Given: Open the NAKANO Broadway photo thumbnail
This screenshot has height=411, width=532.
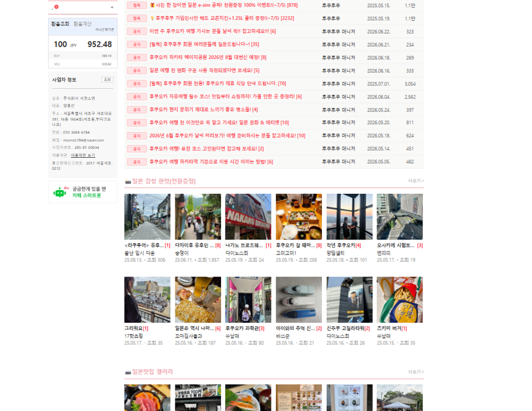Looking at the screenshot, I should (249, 217).
